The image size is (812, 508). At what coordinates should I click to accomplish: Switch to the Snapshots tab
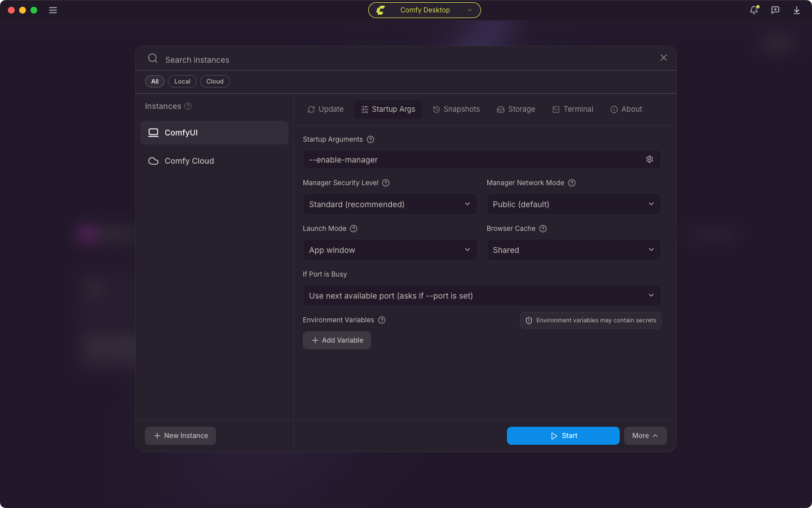pyautogui.click(x=456, y=110)
